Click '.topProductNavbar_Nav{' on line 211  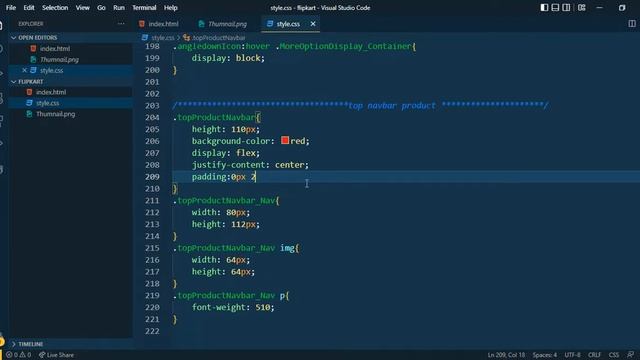[x=226, y=201]
